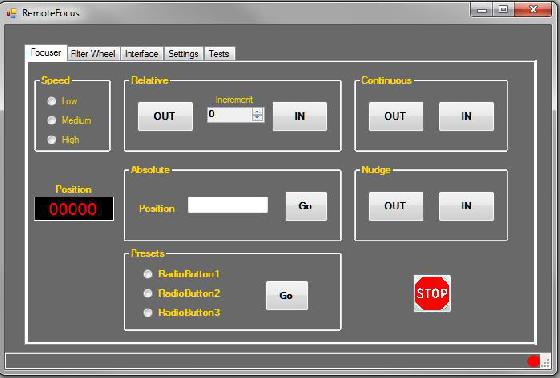Click the status bar resize grip

[545, 362]
